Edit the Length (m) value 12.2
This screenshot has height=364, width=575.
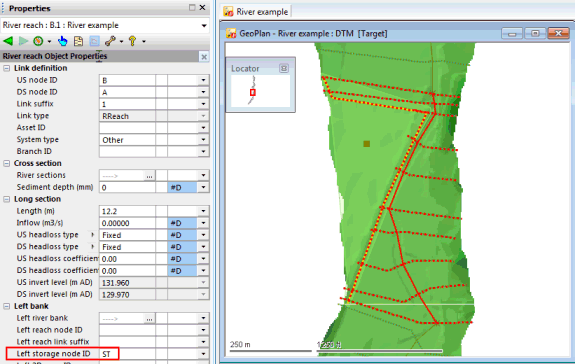pos(127,211)
